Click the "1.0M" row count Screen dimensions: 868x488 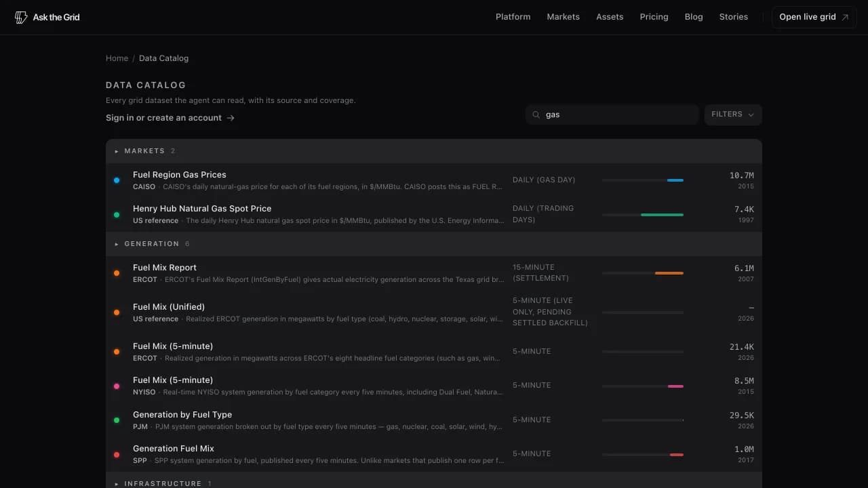(744, 449)
